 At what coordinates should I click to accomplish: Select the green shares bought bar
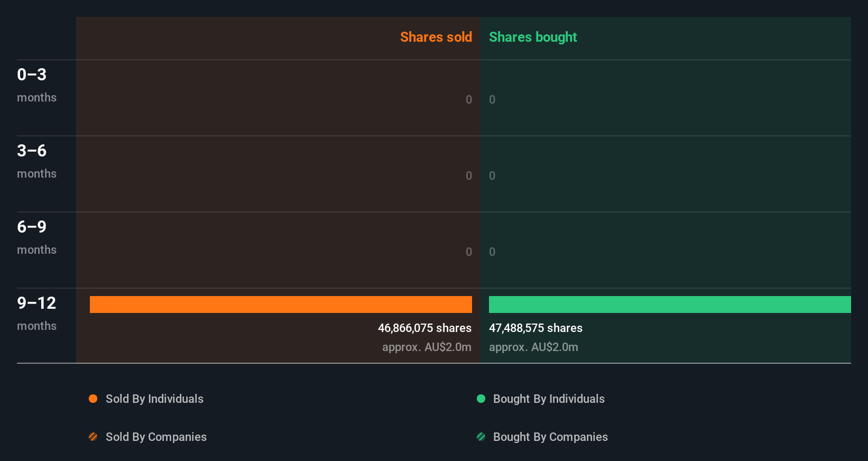coord(670,305)
